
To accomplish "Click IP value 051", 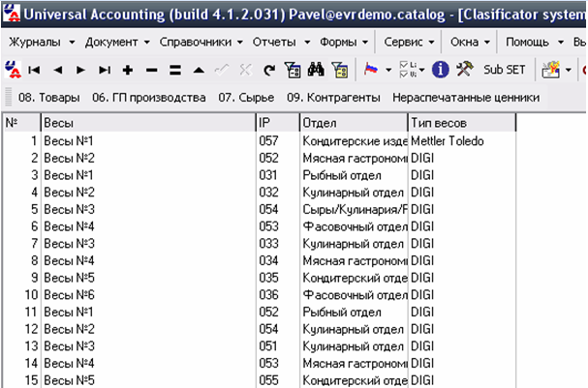I will click(269, 346).
